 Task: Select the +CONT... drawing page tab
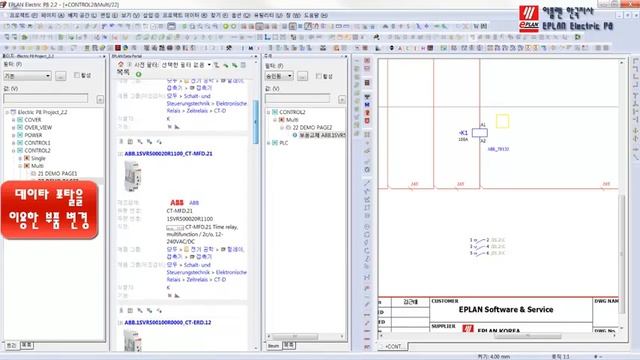(393, 347)
